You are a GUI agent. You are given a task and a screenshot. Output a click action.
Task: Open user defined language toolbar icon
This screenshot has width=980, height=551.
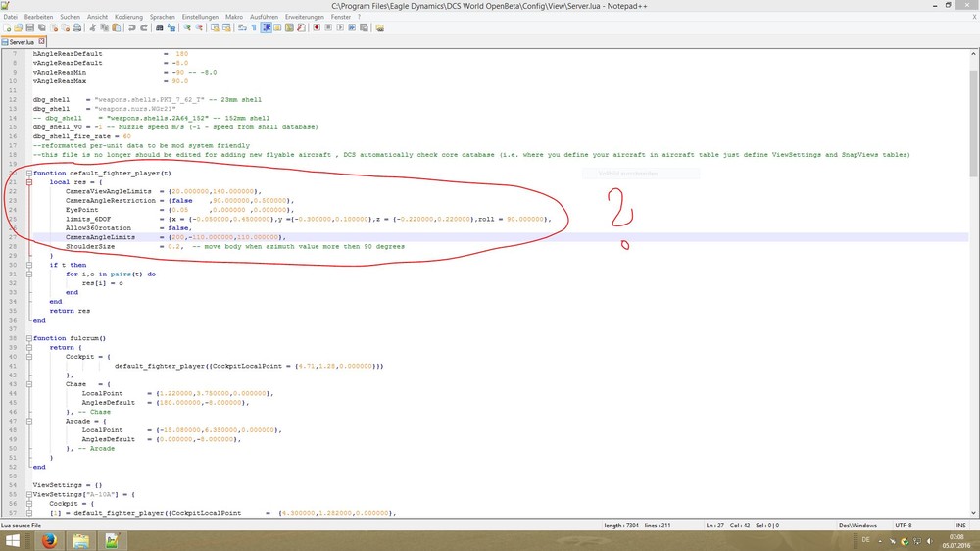pyautogui.click(x=277, y=27)
